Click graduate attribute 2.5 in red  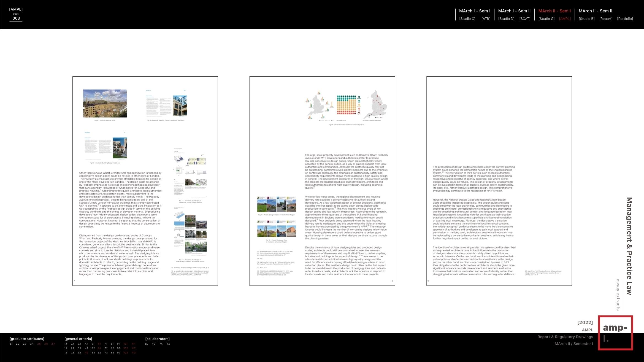coord(39,344)
